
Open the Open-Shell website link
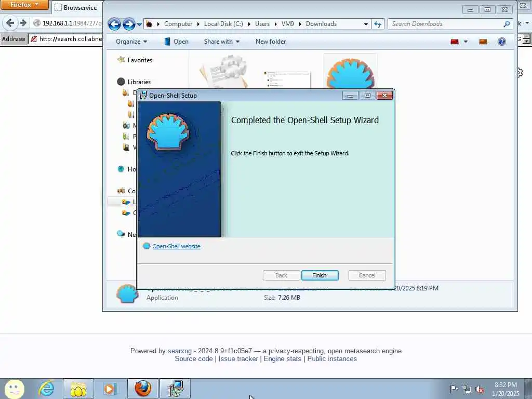tap(176, 246)
